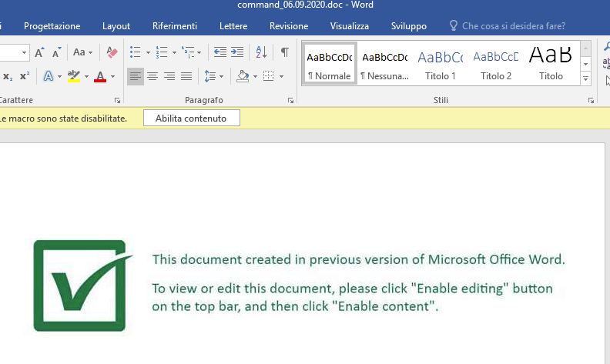Apply the Titolo style
This screenshot has width=610, height=364.
tap(551, 63)
